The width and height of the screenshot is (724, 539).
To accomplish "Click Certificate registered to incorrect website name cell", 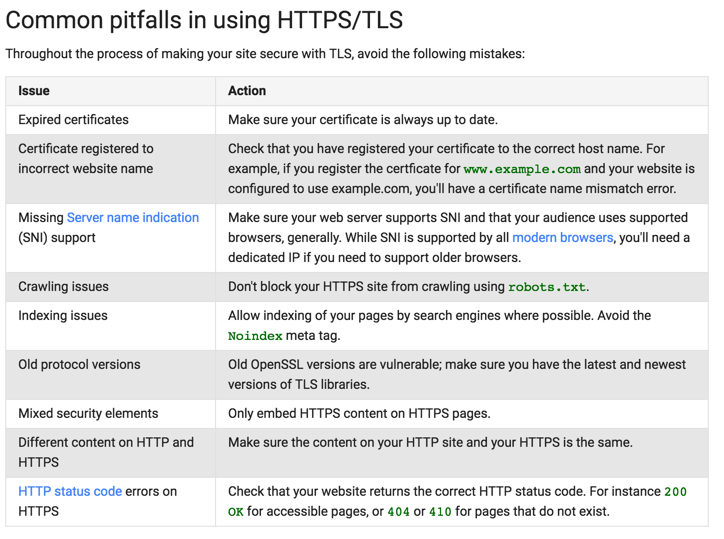I will pyautogui.click(x=85, y=158).
